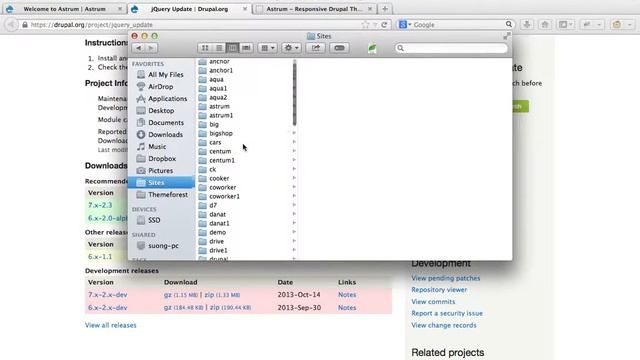Open View pending patches link
Screen dimensions: 640x360
(x=446, y=278)
